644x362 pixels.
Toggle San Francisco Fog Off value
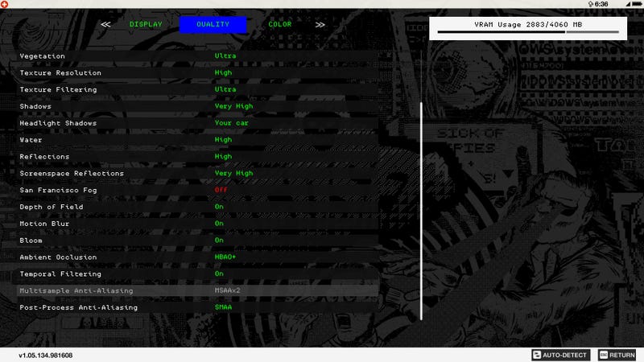221,190
